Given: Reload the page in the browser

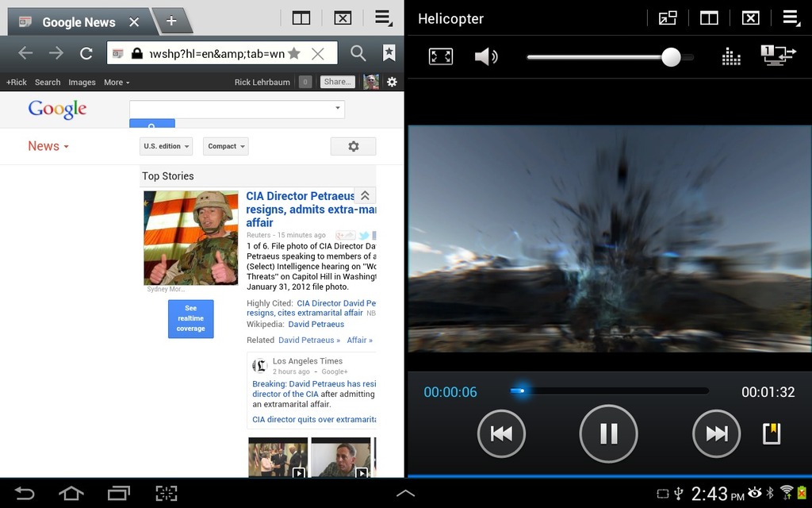Looking at the screenshot, I should click(x=86, y=53).
